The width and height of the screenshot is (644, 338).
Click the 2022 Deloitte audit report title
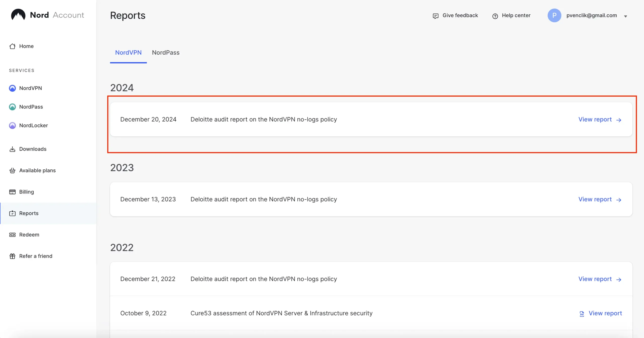[264, 279]
